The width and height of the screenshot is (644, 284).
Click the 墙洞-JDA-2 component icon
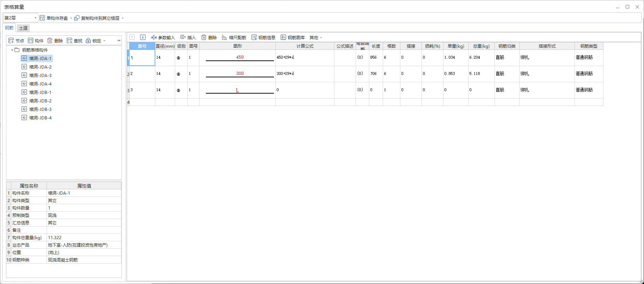(24, 67)
